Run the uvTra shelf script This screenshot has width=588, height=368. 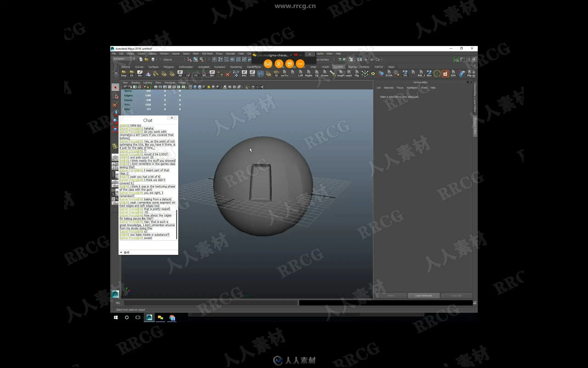pos(285,74)
